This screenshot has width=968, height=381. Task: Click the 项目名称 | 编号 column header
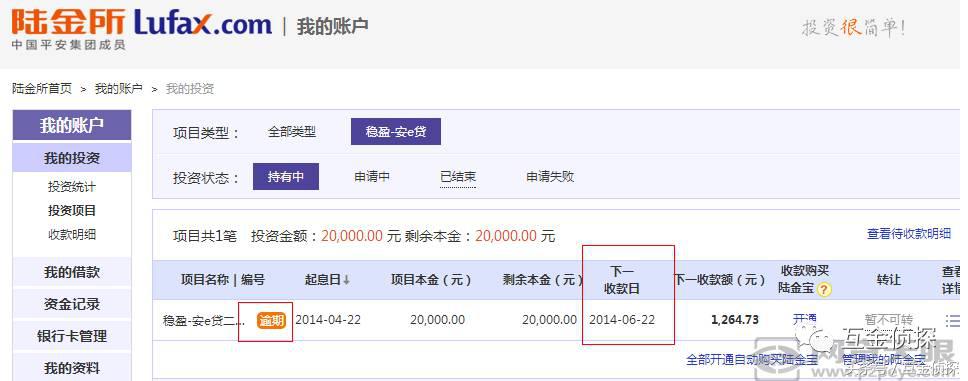pos(223,280)
